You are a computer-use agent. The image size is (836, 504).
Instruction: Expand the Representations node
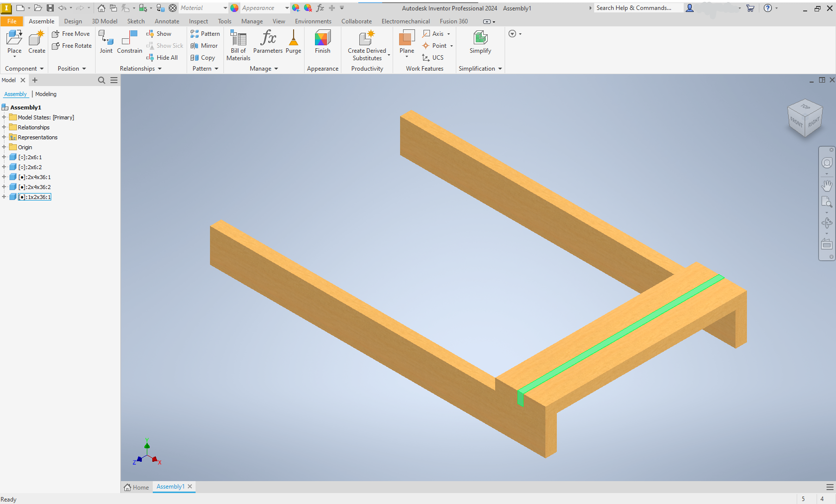coord(4,137)
